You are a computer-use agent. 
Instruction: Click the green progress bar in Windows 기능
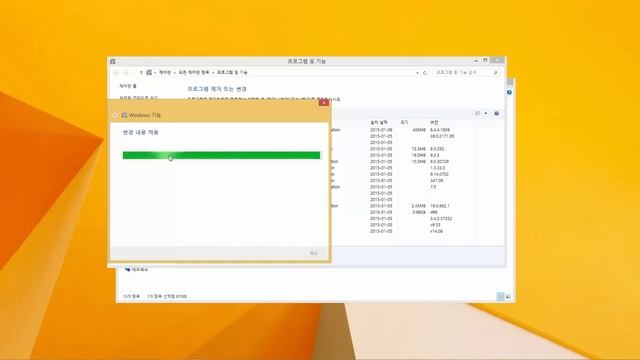click(x=222, y=155)
